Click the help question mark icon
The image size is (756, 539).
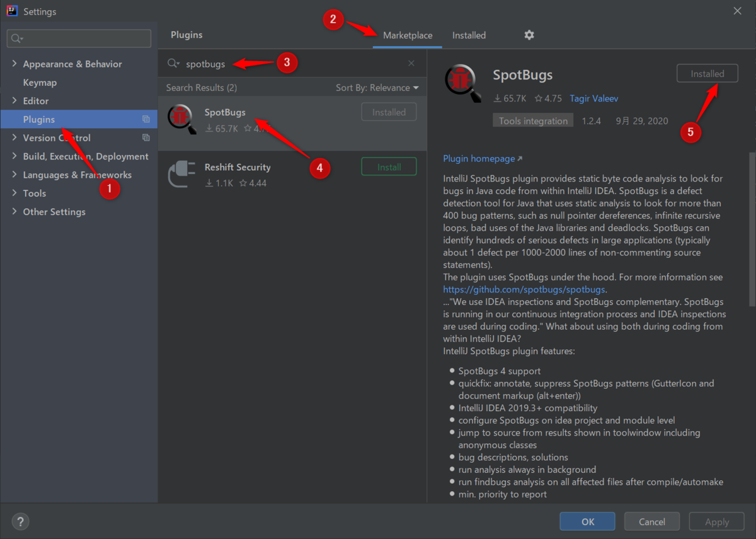coord(20,521)
